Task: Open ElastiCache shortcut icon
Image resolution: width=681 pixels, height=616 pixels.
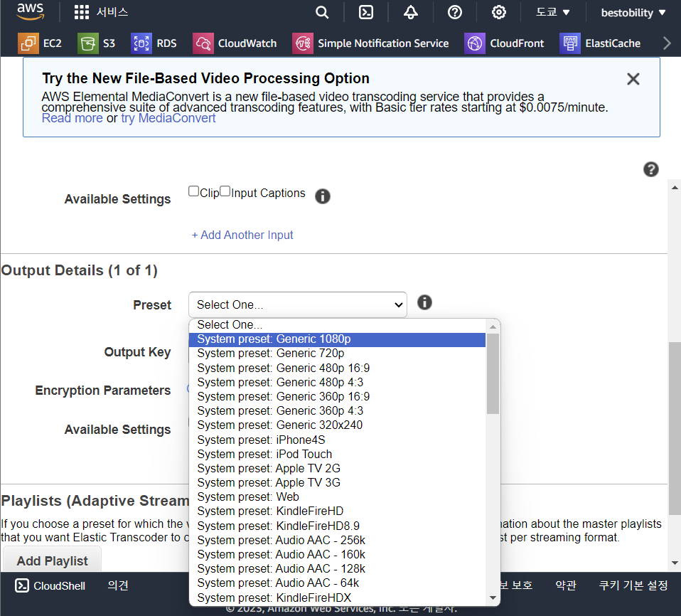Action: click(570, 43)
